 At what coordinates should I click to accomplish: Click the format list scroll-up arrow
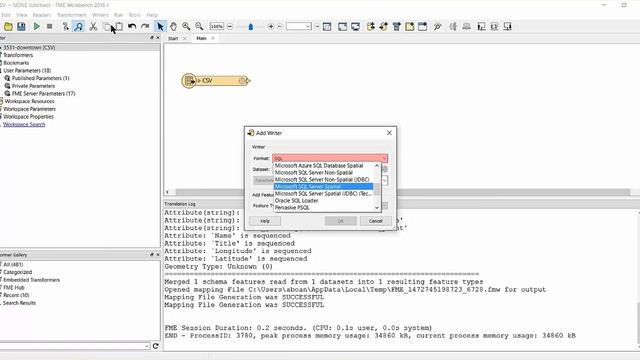(377, 166)
